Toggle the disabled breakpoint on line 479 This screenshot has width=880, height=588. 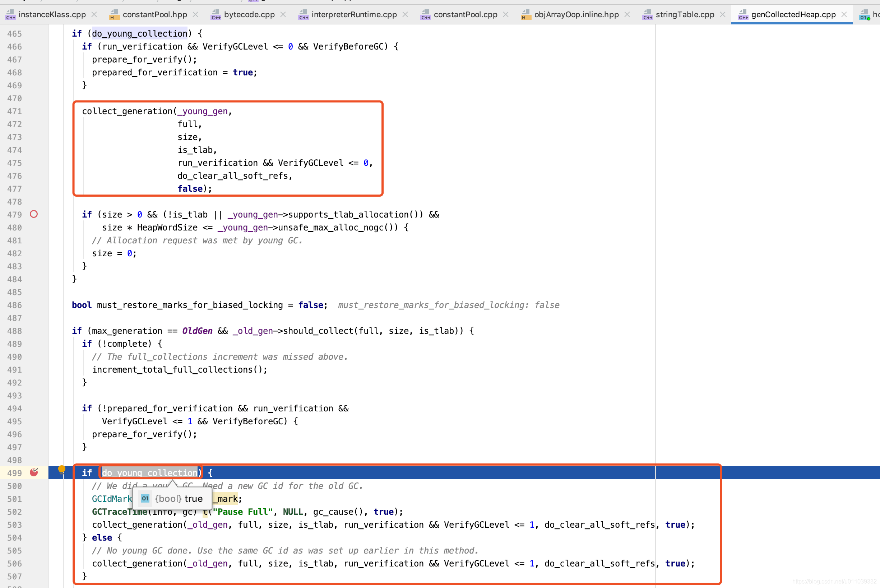tap(34, 214)
